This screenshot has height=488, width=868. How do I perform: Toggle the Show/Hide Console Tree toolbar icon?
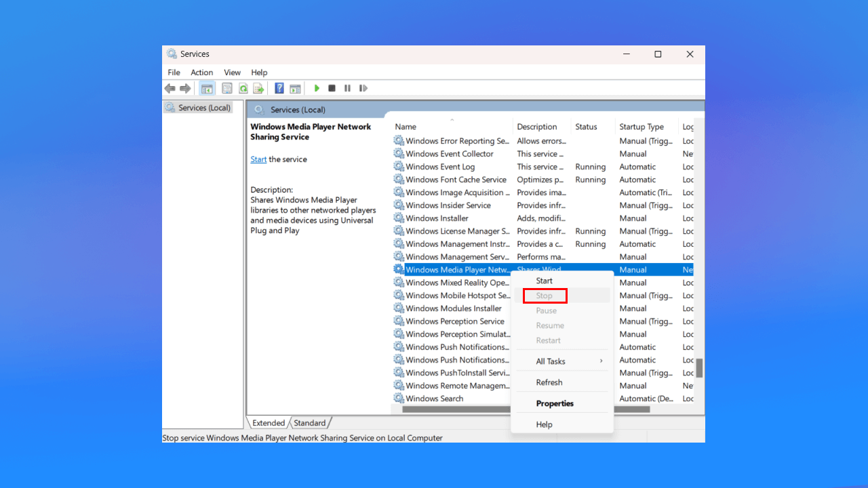pyautogui.click(x=208, y=88)
